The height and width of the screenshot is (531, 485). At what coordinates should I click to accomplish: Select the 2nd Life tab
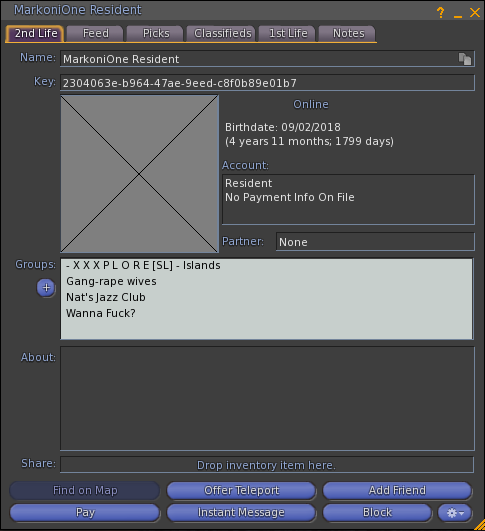coord(35,34)
